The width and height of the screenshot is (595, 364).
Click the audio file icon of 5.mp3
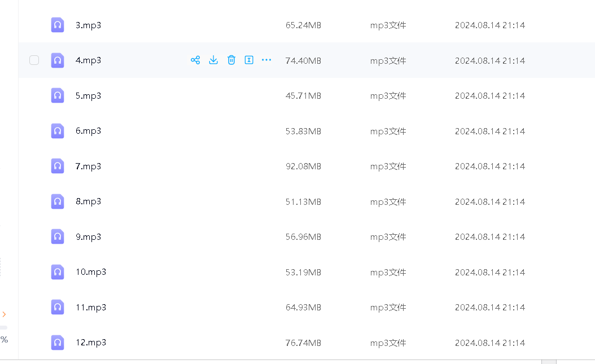coord(58,95)
